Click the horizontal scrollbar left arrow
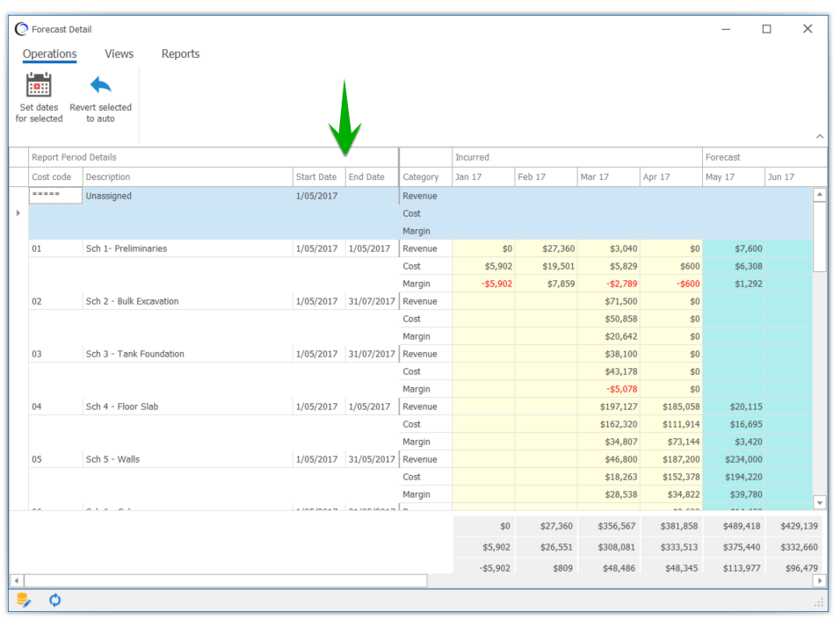The width and height of the screenshot is (840, 619). pos(17,580)
